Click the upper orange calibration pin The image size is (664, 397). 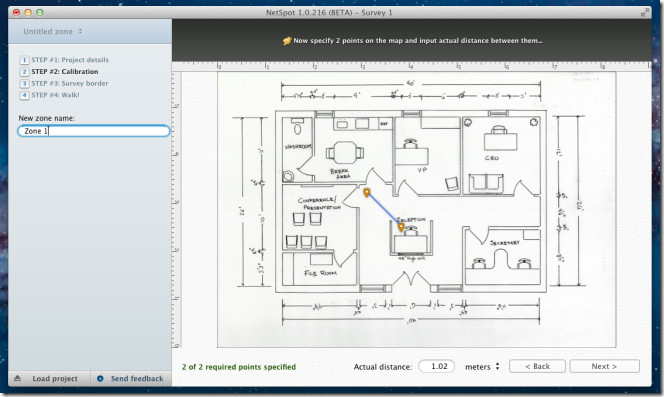pyautogui.click(x=367, y=193)
